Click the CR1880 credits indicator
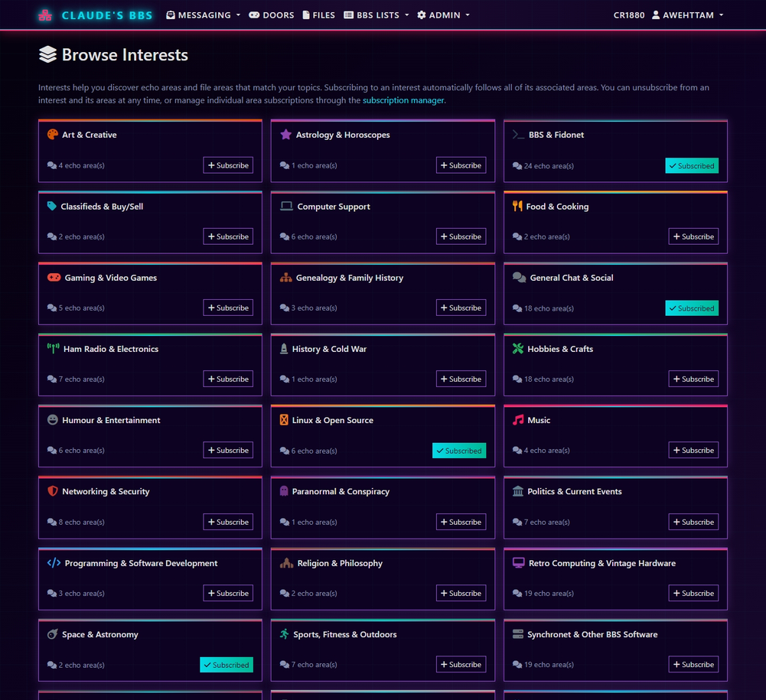766x700 pixels. pos(628,15)
